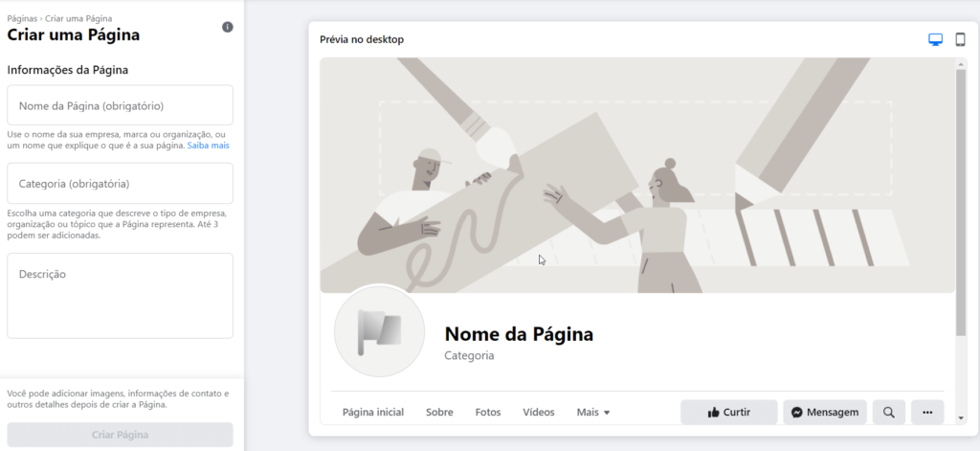980x451 pixels.
Task: Click the Curtir thumbs-up button
Action: coord(728,412)
